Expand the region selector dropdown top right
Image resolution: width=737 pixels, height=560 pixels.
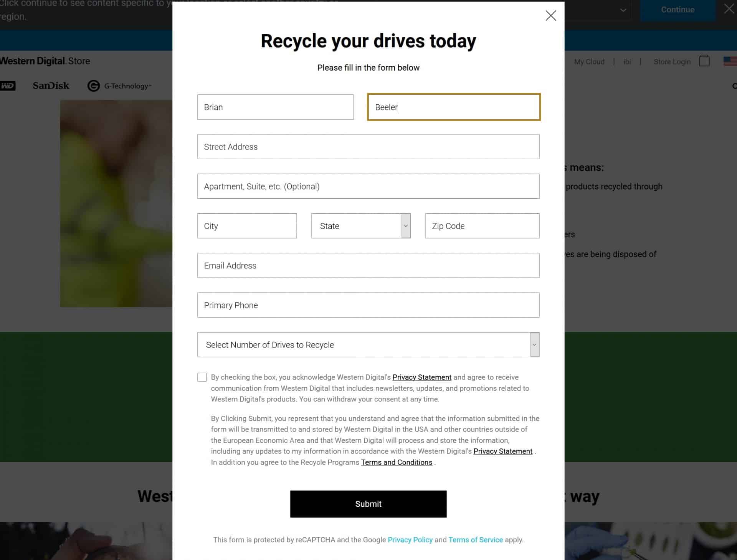(623, 10)
